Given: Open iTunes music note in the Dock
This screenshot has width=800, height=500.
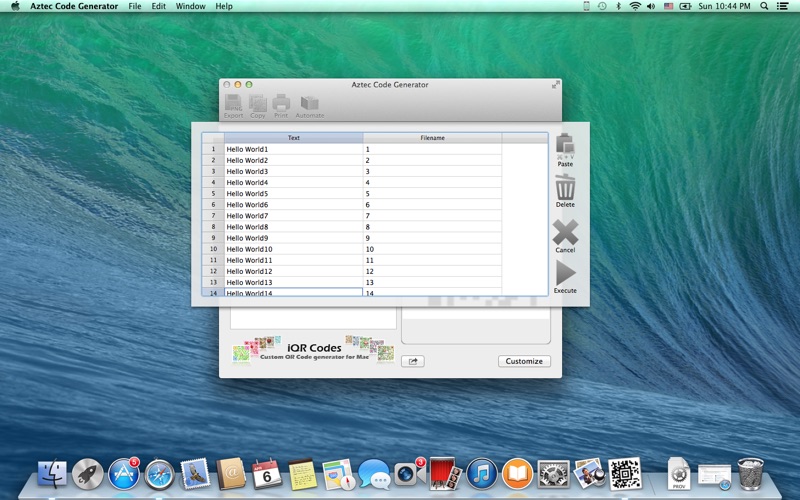Looking at the screenshot, I should (482, 474).
